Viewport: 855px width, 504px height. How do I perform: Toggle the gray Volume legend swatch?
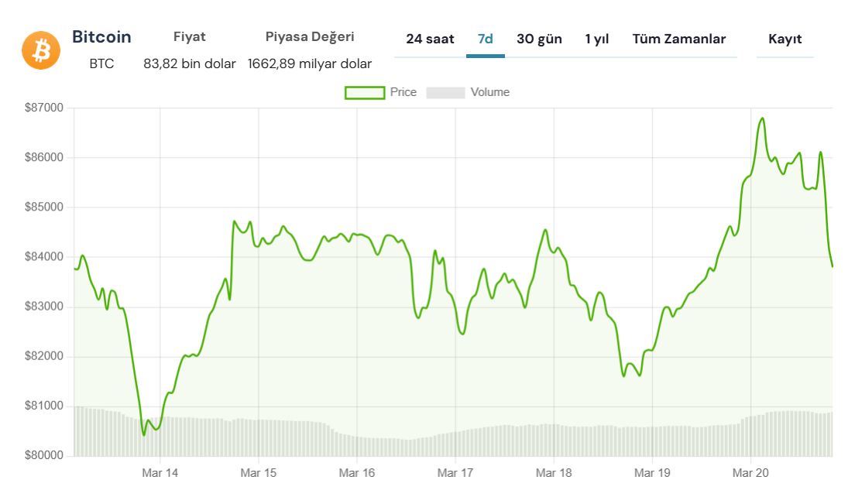click(445, 93)
